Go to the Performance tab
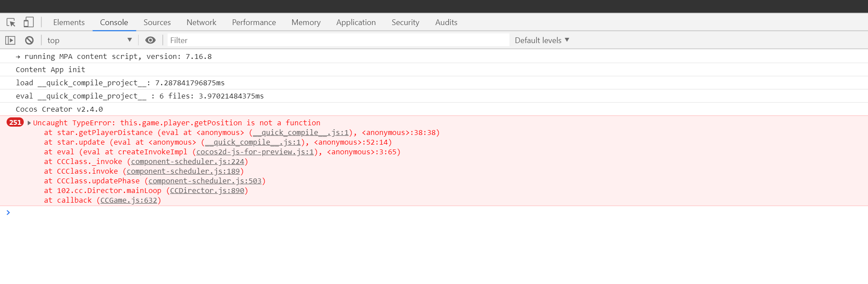Image resolution: width=868 pixels, height=284 pixels. [x=254, y=22]
